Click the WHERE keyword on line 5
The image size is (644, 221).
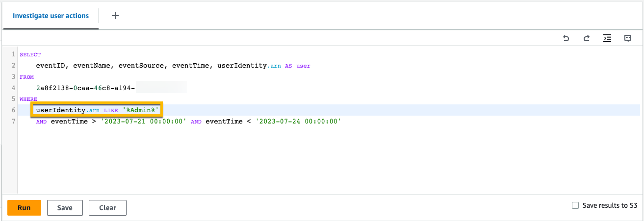[28, 99]
